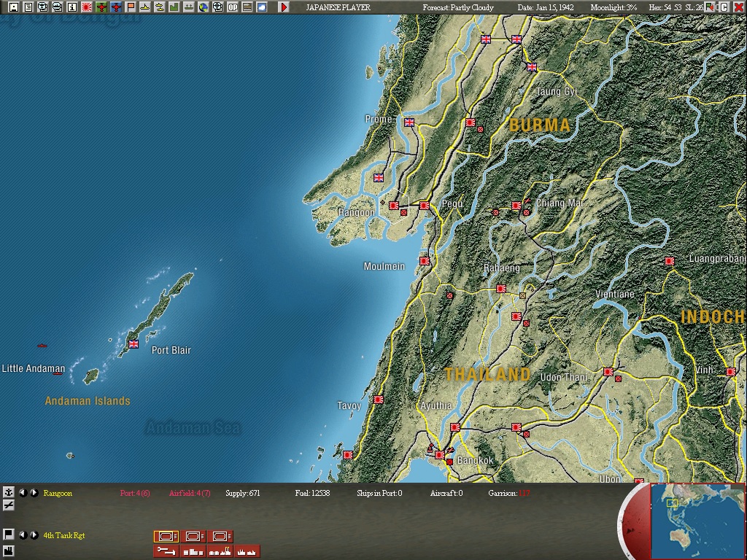Image resolution: width=747 pixels, height=560 pixels.
Task: Click the red wrench repair facility icon
Action: [x=166, y=551]
